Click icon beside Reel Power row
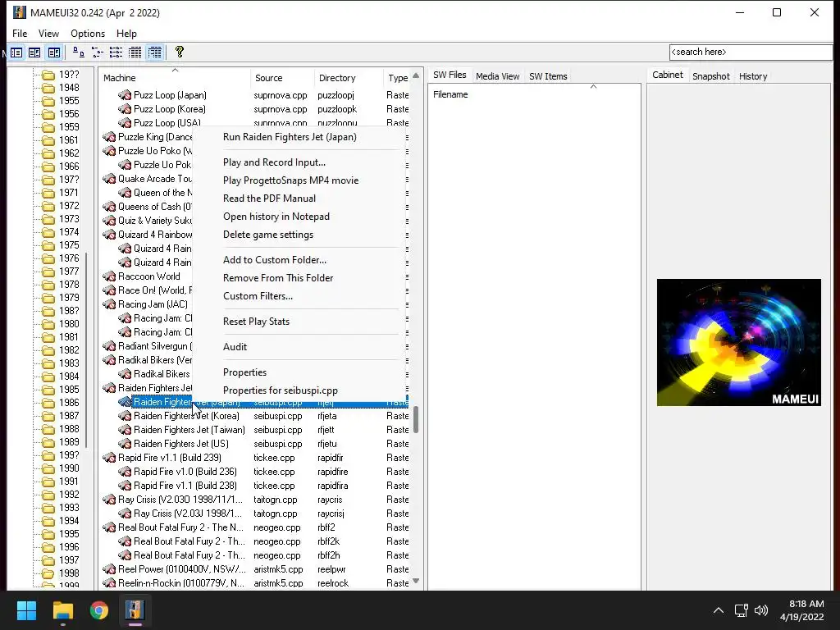Screen dimensions: 840x630 point(109,569)
